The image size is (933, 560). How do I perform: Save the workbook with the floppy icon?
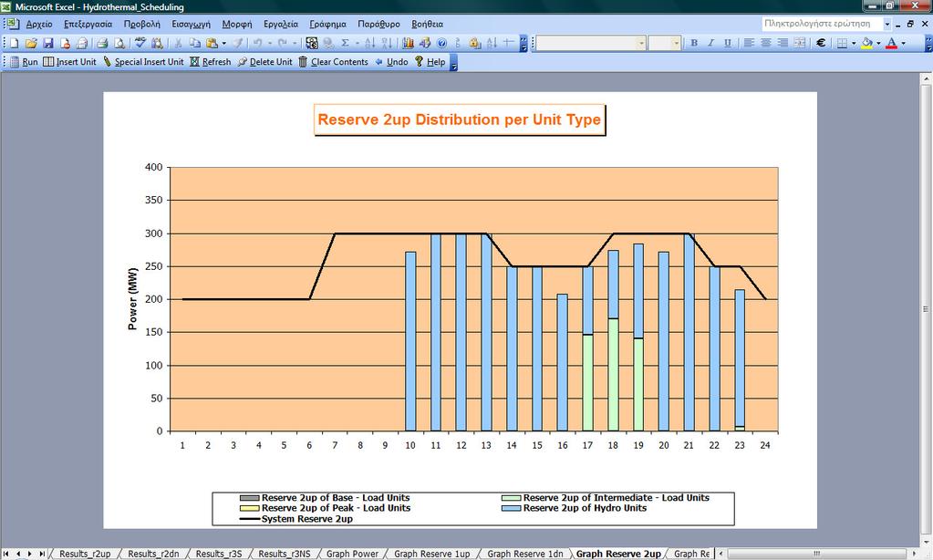click(x=48, y=43)
